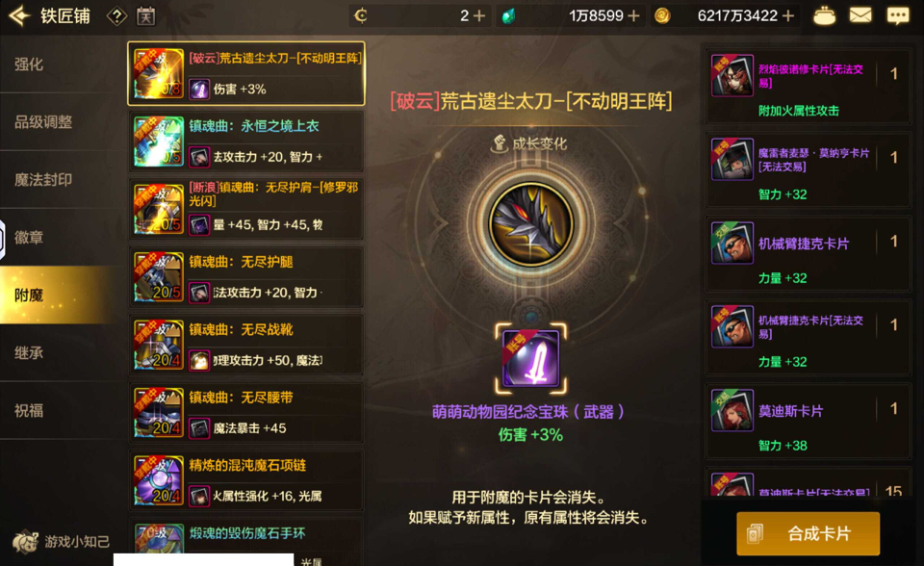Image resolution: width=924 pixels, height=566 pixels.
Task: Add gems with plus next to 1万8599
Action: click(633, 16)
